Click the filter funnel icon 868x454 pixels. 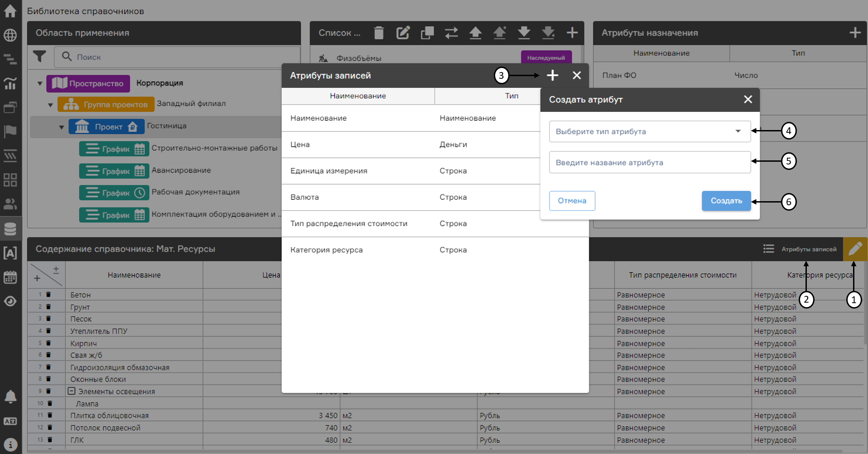39,57
